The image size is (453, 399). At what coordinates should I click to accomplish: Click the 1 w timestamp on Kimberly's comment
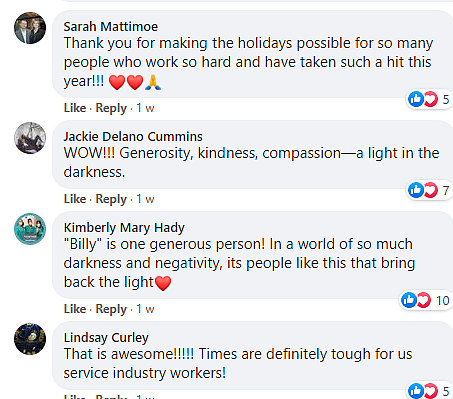coord(145,309)
